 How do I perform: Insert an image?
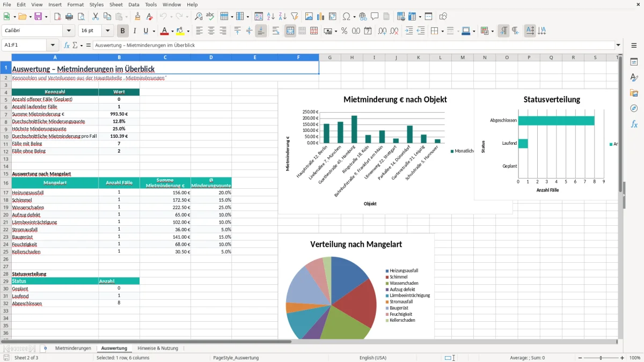click(x=310, y=17)
